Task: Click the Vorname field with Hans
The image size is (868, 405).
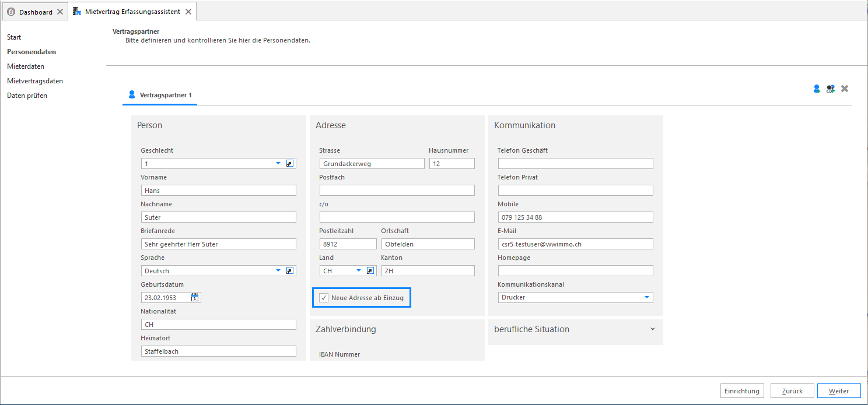Action: coord(219,191)
